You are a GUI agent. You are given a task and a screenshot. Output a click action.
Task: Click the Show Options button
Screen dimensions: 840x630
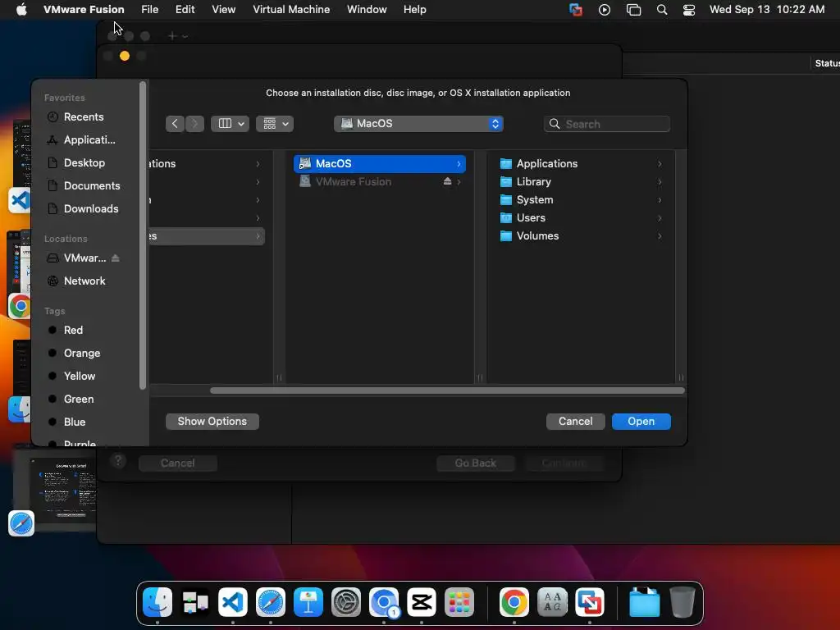point(212,422)
